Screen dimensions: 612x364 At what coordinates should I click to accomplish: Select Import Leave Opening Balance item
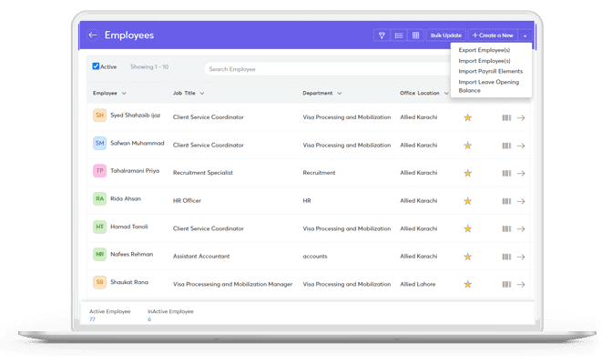(489, 86)
